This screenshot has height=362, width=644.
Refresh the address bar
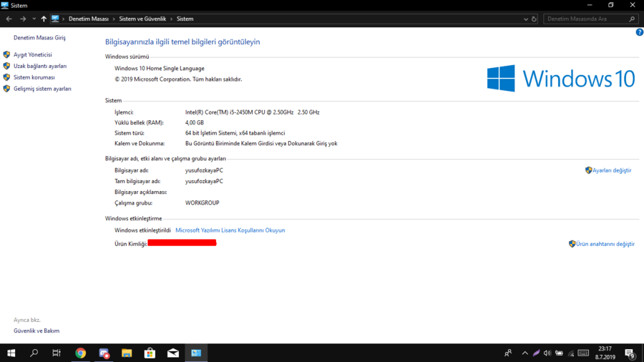[x=534, y=19]
